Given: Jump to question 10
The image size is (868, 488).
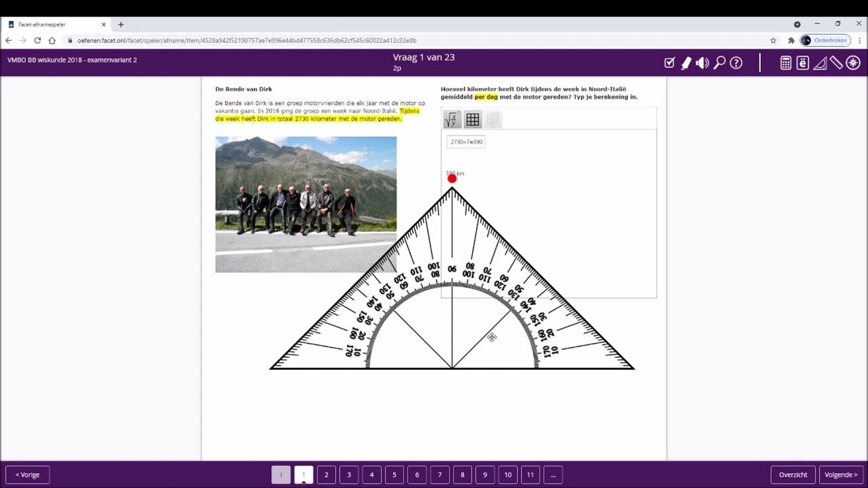Looking at the screenshot, I should pyautogui.click(x=508, y=474).
